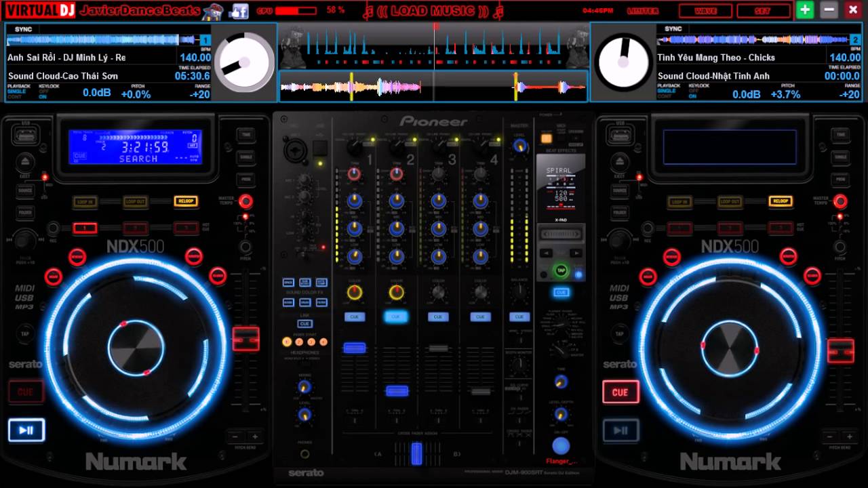The image size is (868, 488).
Task: Click the mixer channel 1 TRIM knob
Action: click(x=354, y=174)
